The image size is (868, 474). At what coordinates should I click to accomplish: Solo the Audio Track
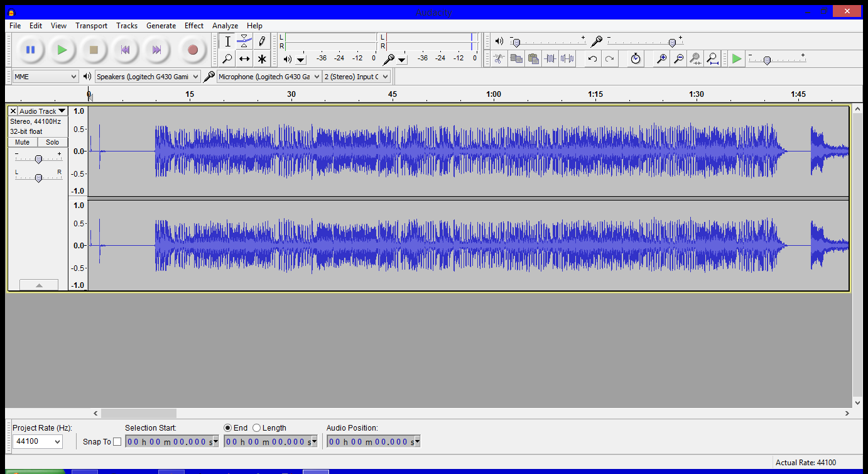[x=53, y=142]
